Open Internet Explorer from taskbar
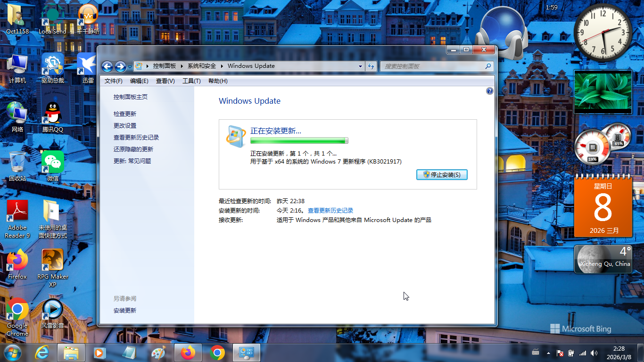Viewport: 644px width, 362px height. (41, 353)
